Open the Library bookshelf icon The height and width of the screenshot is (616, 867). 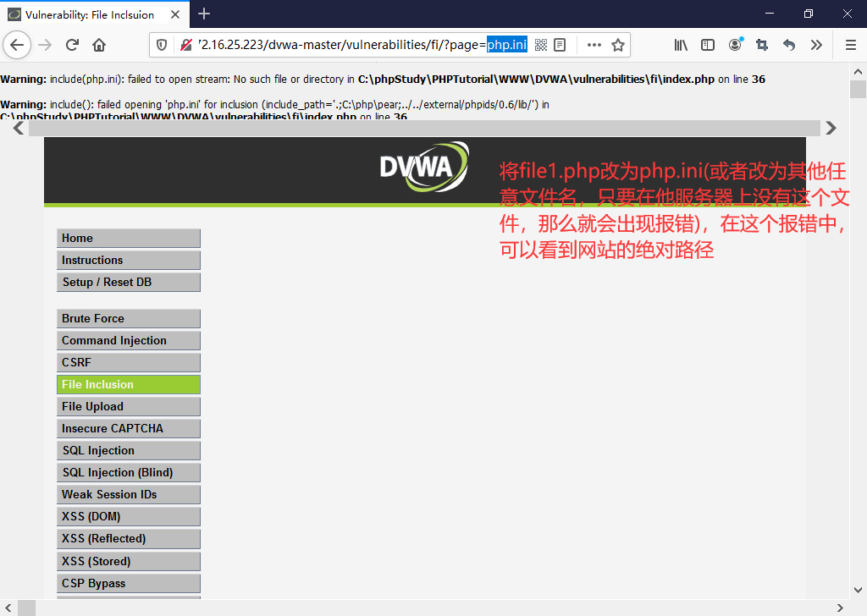tap(681, 45)
